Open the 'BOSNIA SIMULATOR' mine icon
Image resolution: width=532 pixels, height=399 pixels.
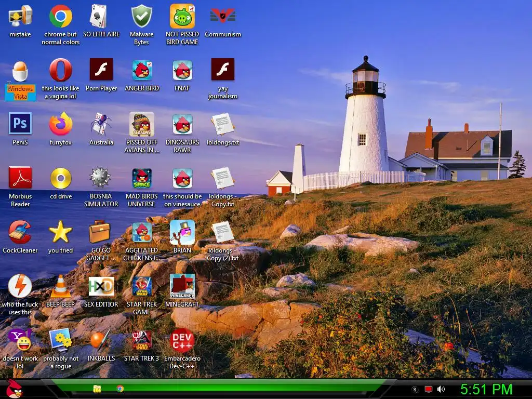pyautogui.click(x=100, y=178)
